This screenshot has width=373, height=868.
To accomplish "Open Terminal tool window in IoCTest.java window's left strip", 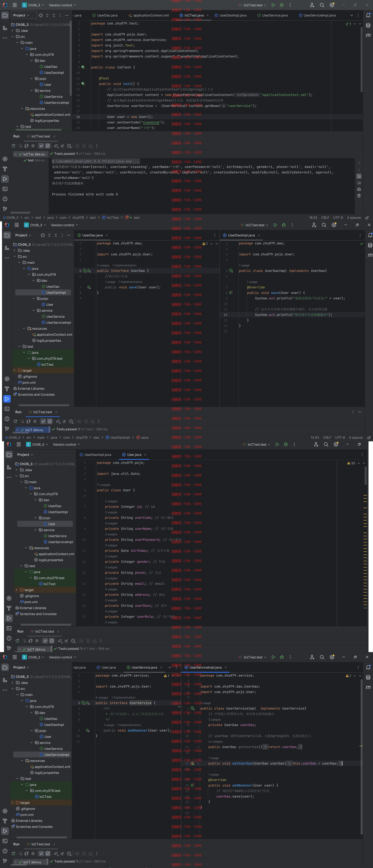I will coord(5,189).
